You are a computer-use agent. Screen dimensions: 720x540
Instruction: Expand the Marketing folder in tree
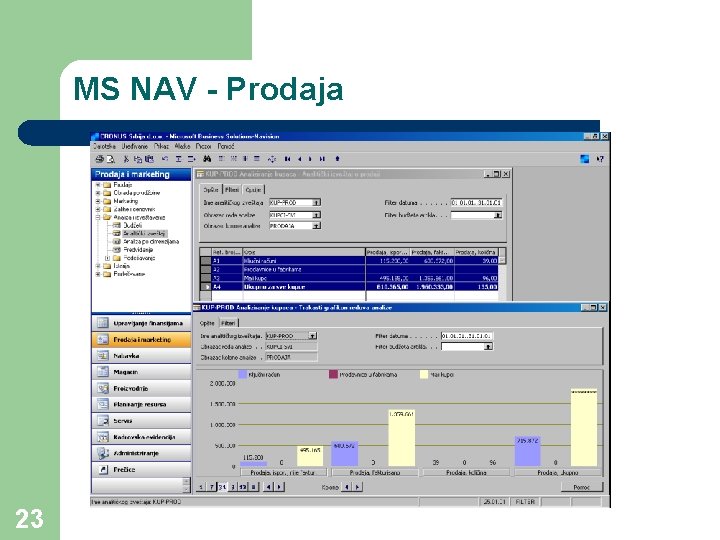click(98, 201)
